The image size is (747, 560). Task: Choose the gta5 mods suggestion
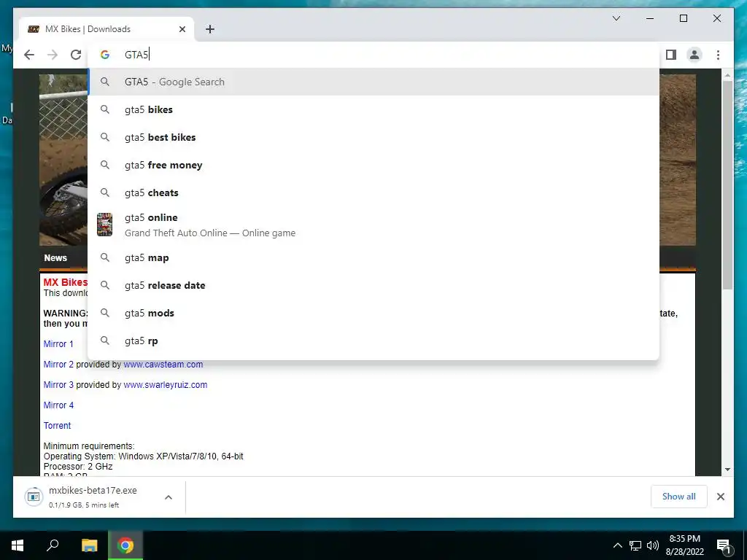coord(373,313)
